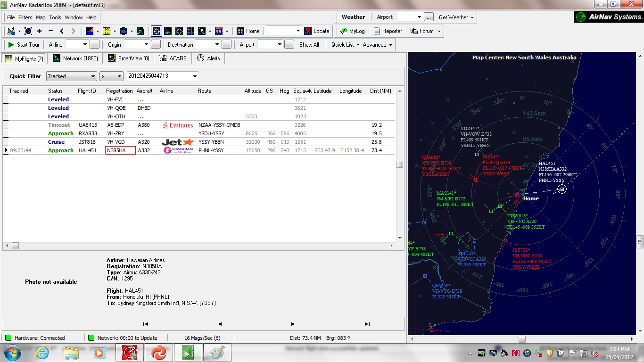Open the Forum toolbar button
The image size is (644, 362).
[x=426, y=31]
